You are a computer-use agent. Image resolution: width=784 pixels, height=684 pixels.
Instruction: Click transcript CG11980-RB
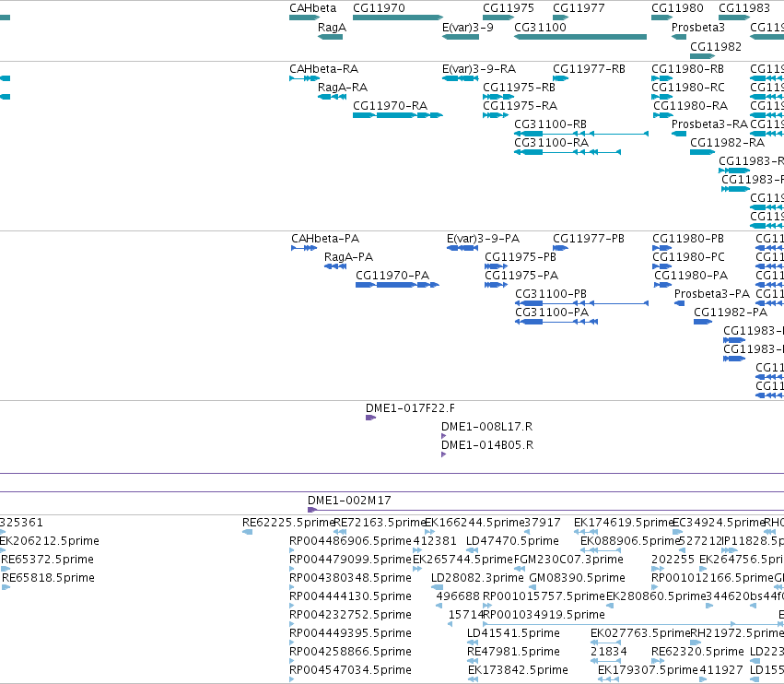[x=661, y=78]
